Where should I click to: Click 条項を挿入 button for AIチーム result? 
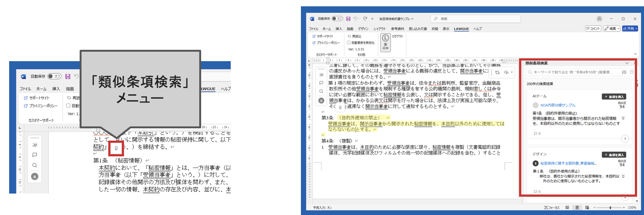(614, 97)
